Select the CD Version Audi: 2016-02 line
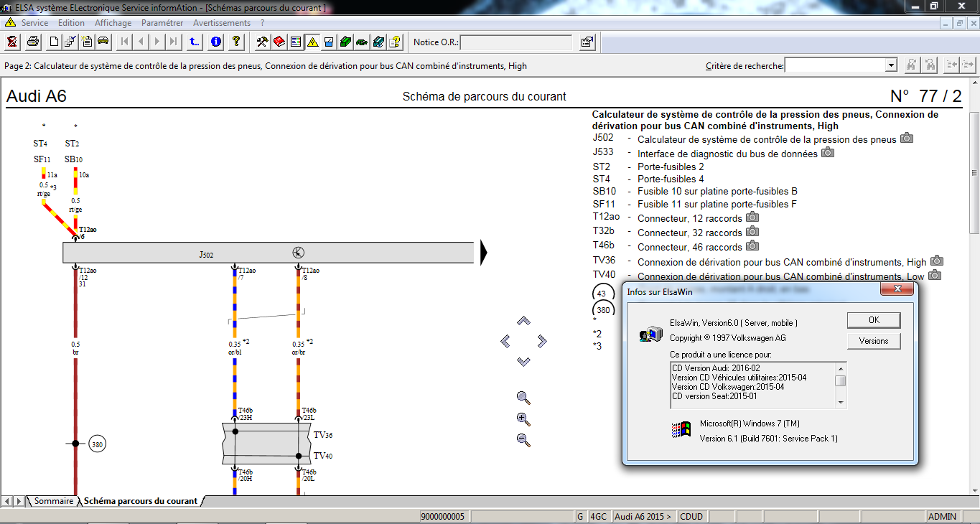Viewport: 980px width, 524px height. 715,368
